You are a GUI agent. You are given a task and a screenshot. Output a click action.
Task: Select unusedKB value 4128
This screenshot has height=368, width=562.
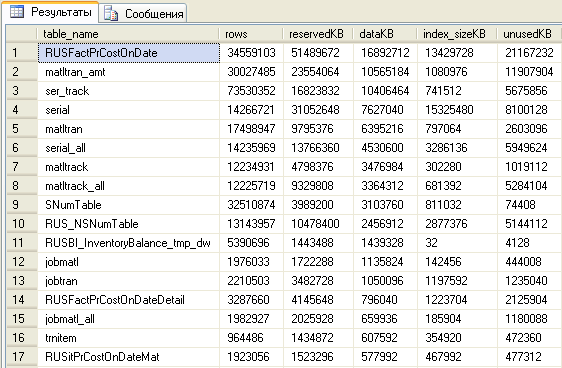(x=530, y=243)
